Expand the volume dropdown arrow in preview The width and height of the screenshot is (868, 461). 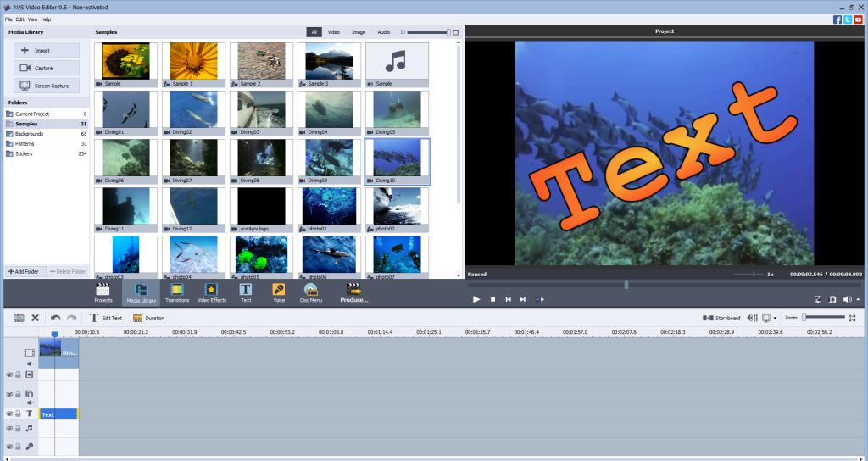coord(858,299)
